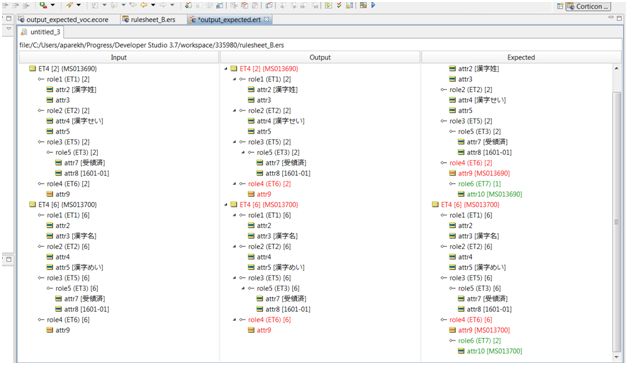
Task: Select role4 (ET6) [6] in Input column
Action: tap(68, 320)
